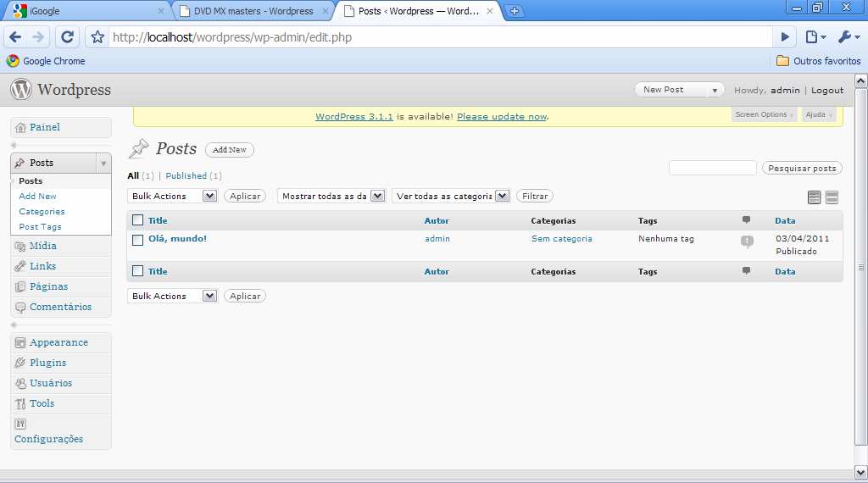Switch to DVD MX masters tab
This screenshot has height=483, width=868.
253,10
